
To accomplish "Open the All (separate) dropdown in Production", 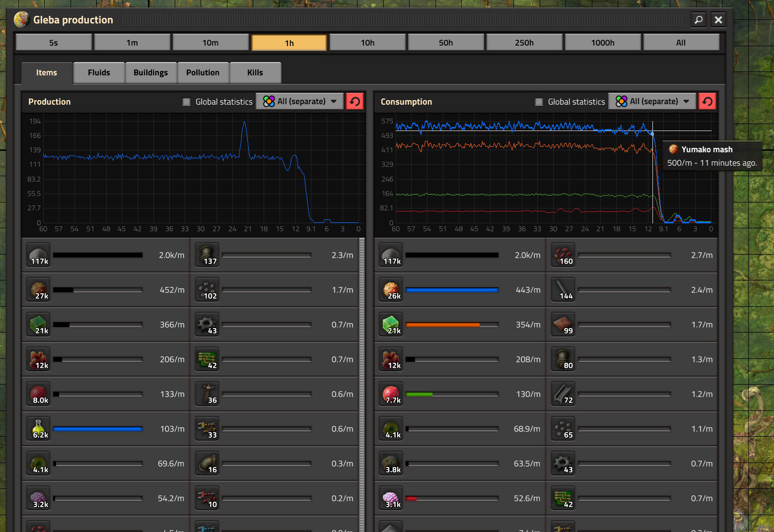I will [x=300, y=101].
